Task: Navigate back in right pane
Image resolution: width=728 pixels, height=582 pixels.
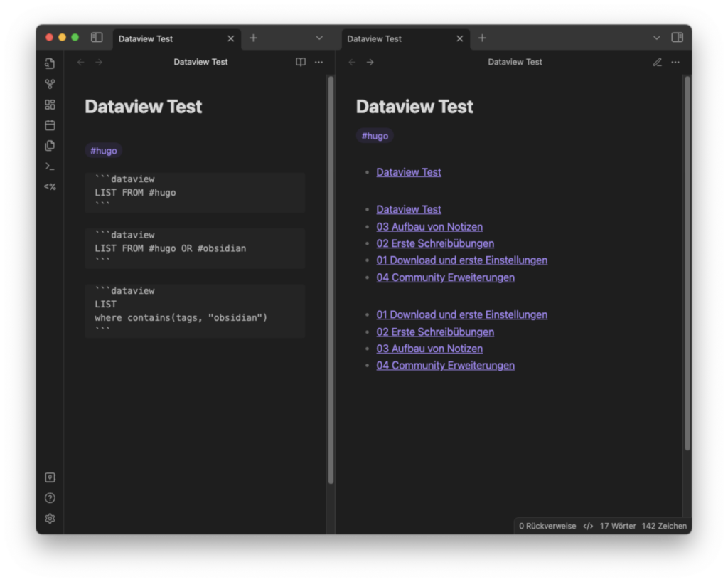Action: [352, 62]
